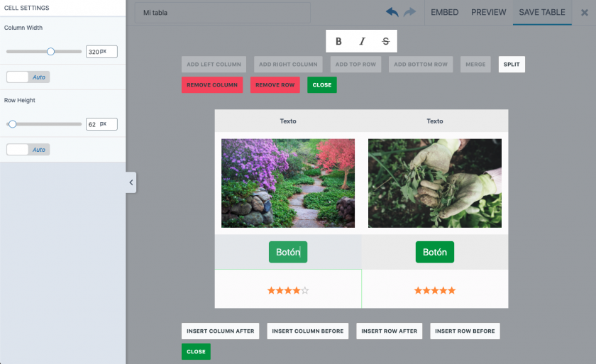Click the Split cell button

(512, 65)
